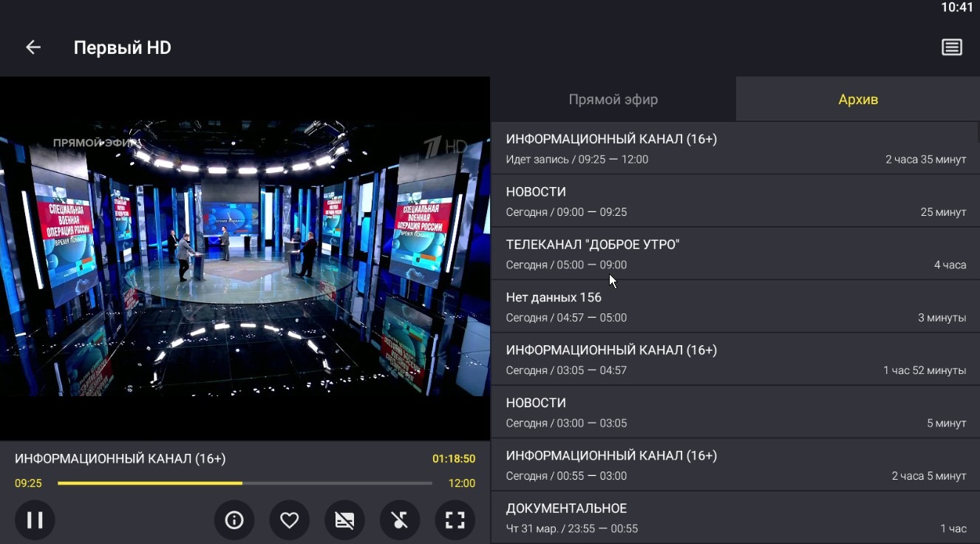Select the Архив tab
This screenshot has height=544, width=980.
click(857, 100)
